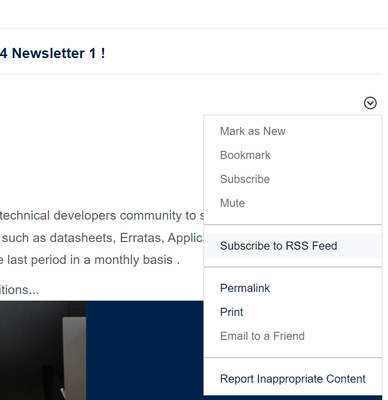The image size is (388, 400).
Task: Select Report Inappropriate Content
Action: tap(293, 379)
